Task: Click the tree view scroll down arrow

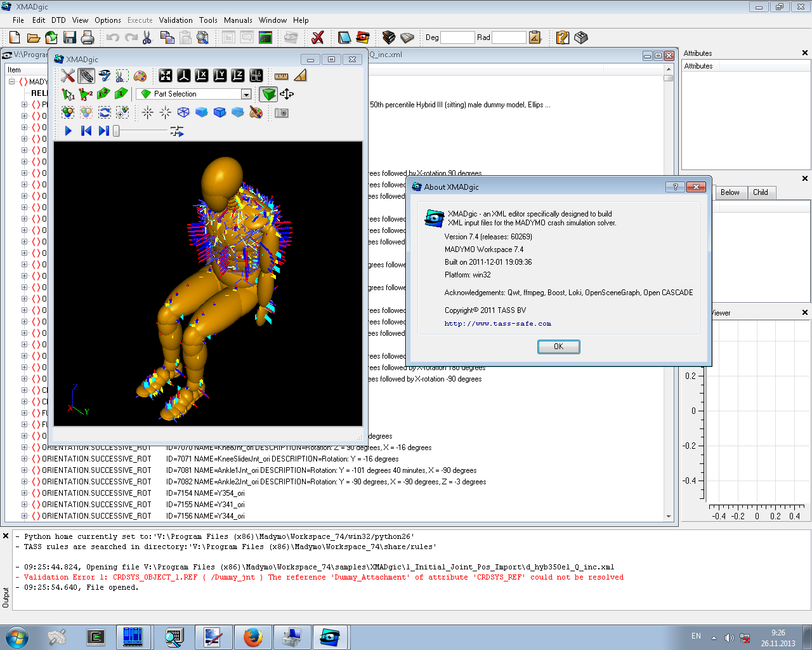Action: pos(669,517)
